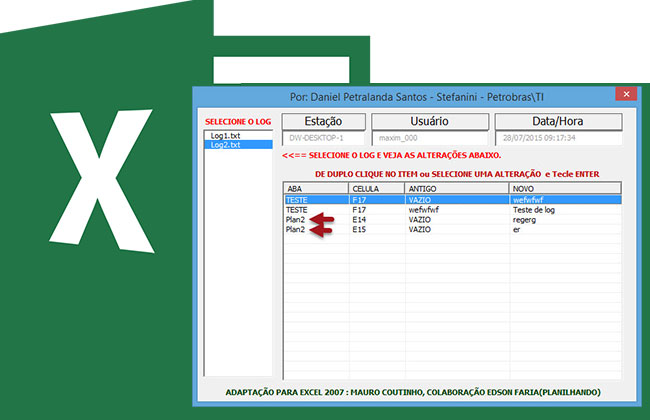Select Log1.txt in the log list
650x420 pixels.
pyautogui.click(x=225, y=136)
